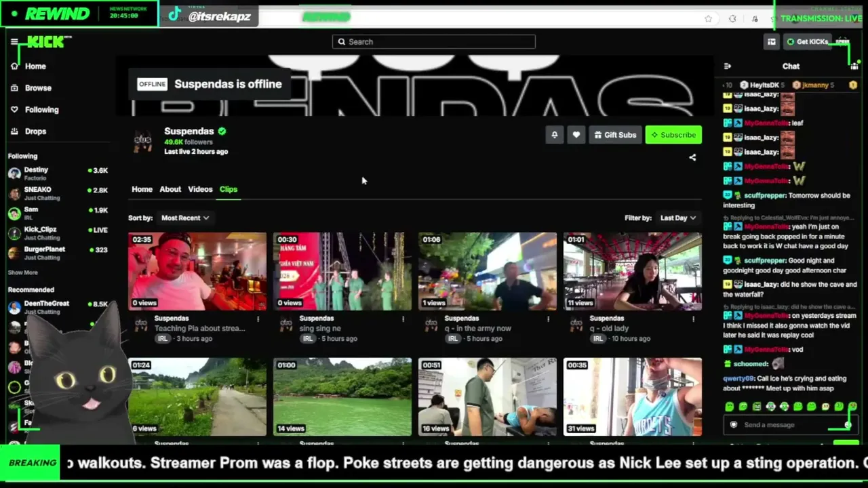
Task: Open Sam's IRL channel in sidebar
Action: click(x=58, y=213)
